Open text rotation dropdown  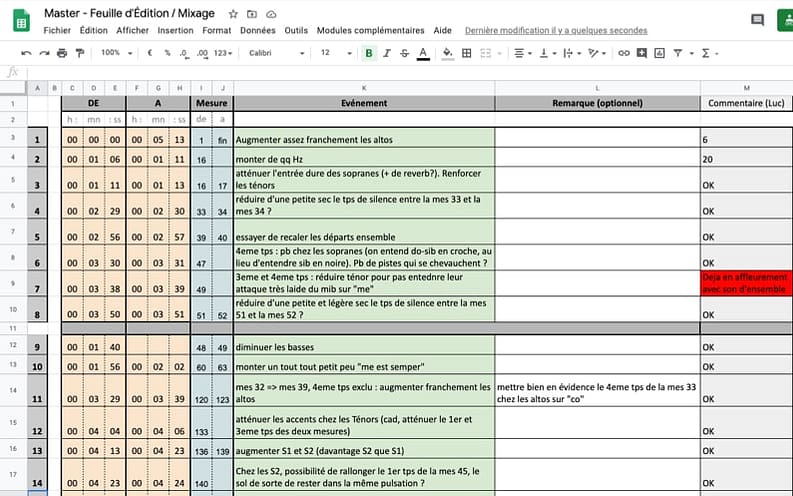[597, 53]
